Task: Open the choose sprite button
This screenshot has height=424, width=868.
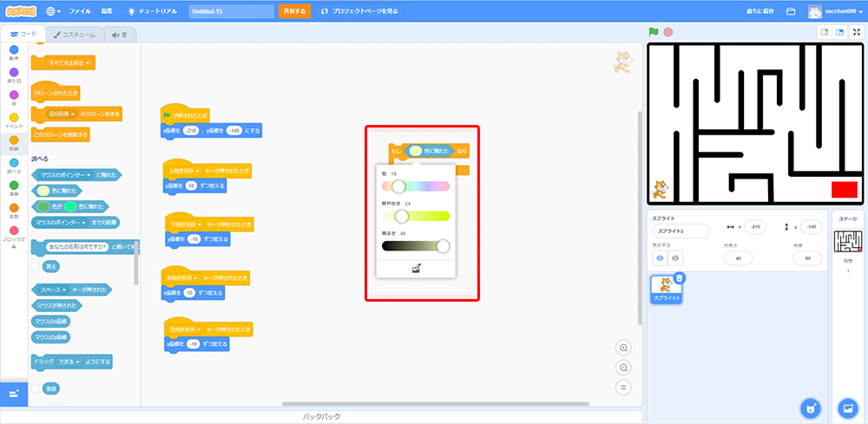Action: click(810, 408)
